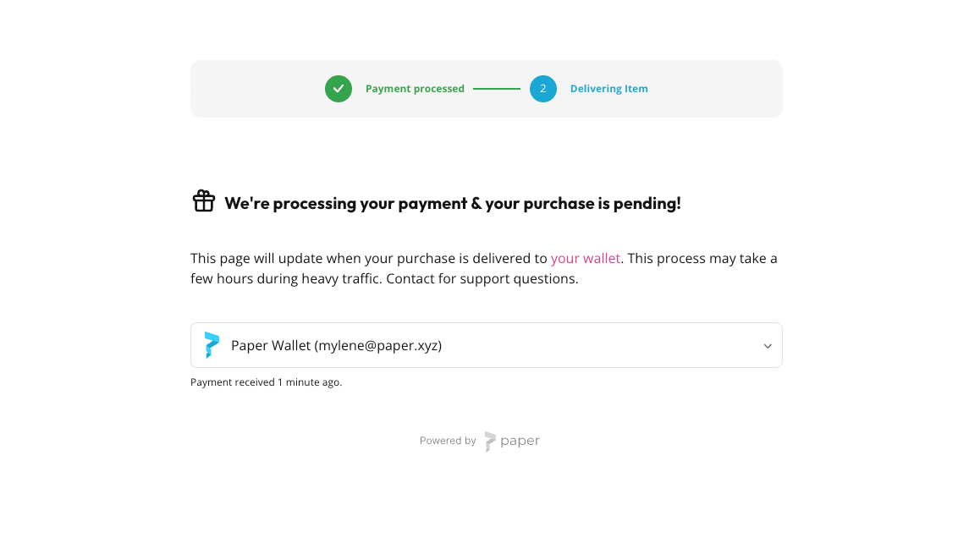Open the Paper Wallet (mylene@paper.xyz) selector
Viewport: 980px width, 549px height.
tap(487, 345)
